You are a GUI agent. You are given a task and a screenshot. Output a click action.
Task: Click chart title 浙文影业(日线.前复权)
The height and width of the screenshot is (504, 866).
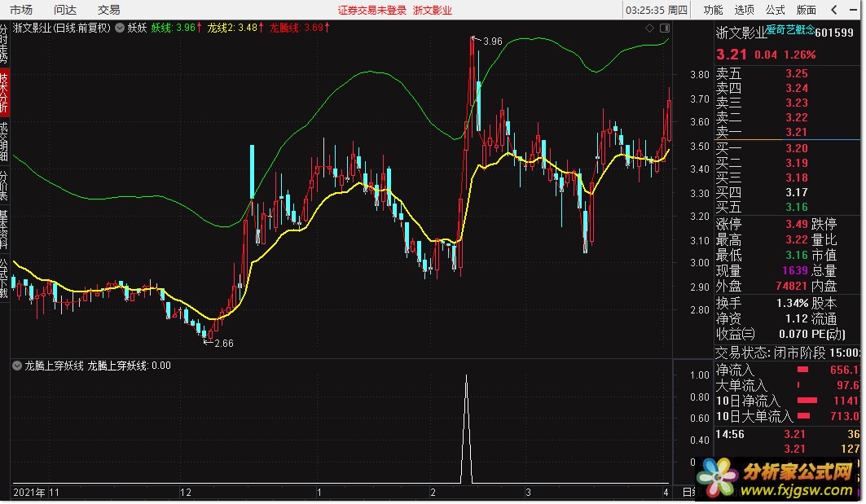point(62,28)
